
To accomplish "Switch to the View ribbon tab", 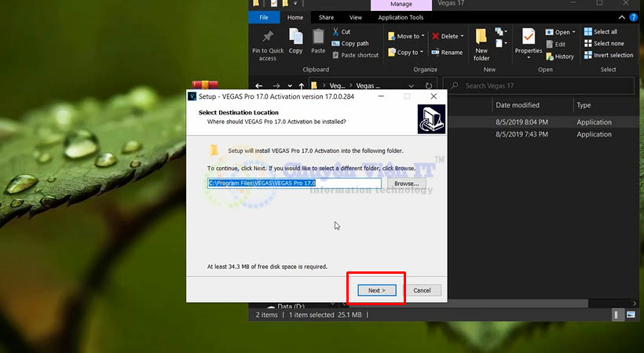I will coord(356,17).
